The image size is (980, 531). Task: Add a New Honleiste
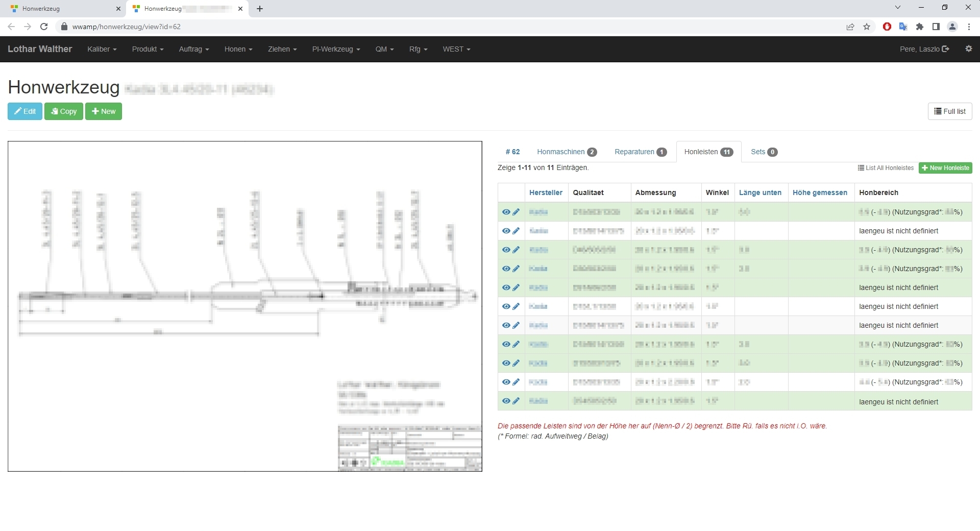[945, 168]
